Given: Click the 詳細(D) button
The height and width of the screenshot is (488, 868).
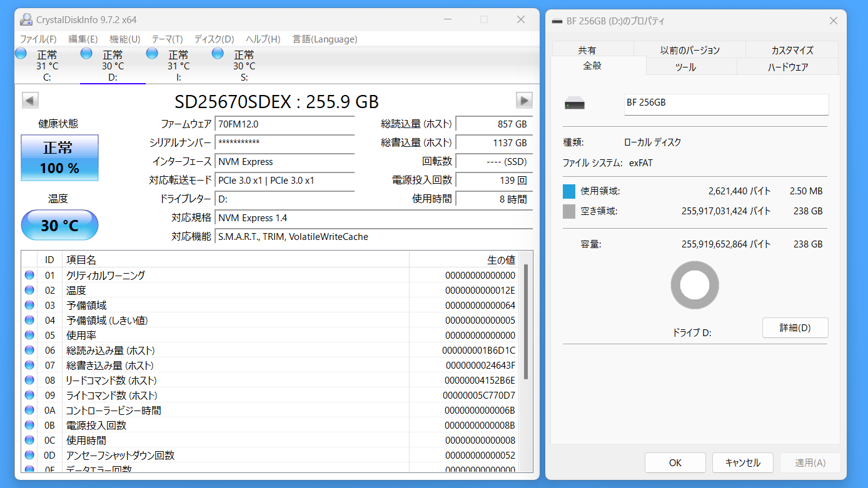Looking at the screenshot, I should click(795, 327).
